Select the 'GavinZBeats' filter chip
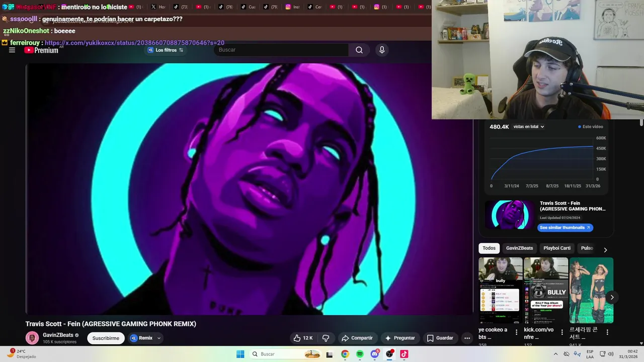The width and height of the screenshot is (644, 362). pos(519,248)
